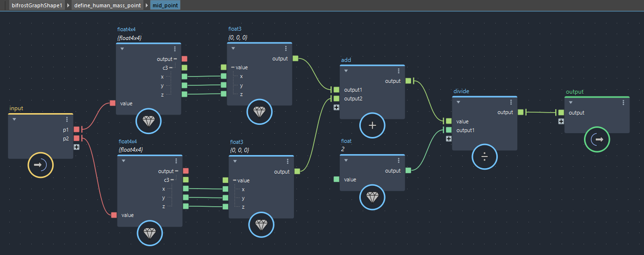
Task: Click diamond icon of the lower float3 node
Action: click(x=262, y=225)
